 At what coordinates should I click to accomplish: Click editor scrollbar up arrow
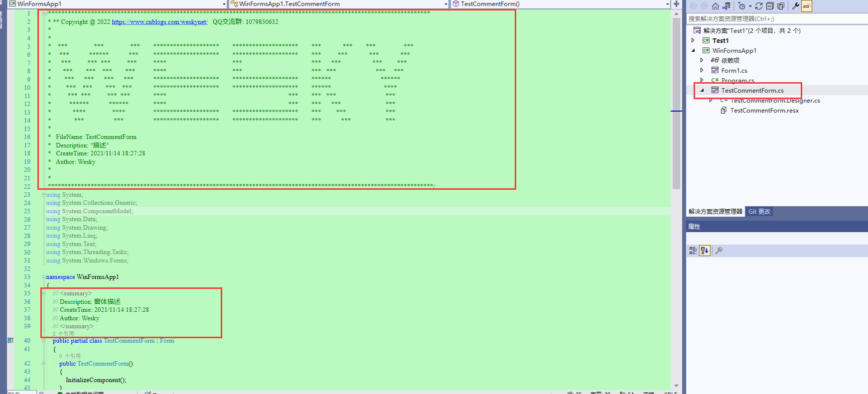(x=676, y=13)
